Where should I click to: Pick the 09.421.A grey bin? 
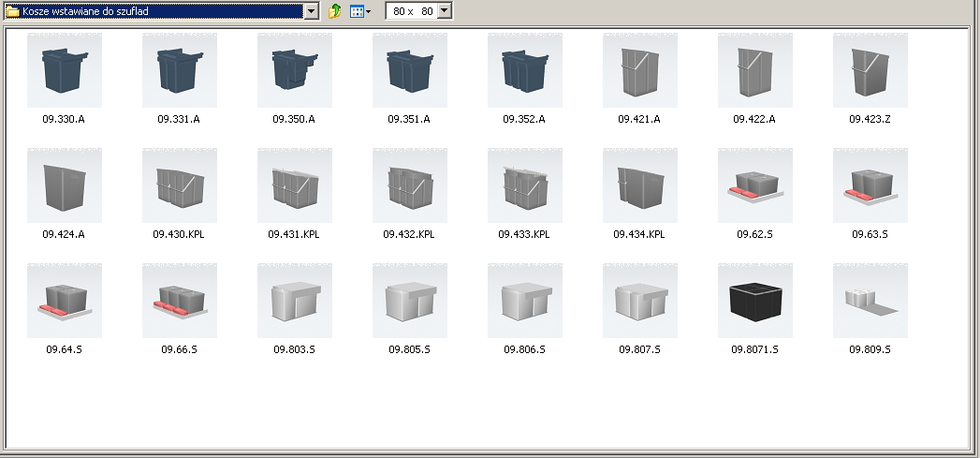click(x=639, y=70)
